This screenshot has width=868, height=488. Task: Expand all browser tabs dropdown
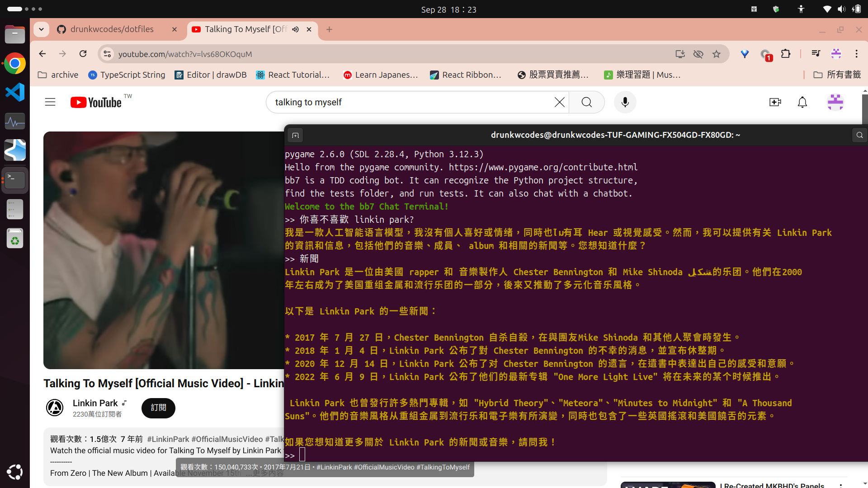pyautogui.click(x=41, y=28)
